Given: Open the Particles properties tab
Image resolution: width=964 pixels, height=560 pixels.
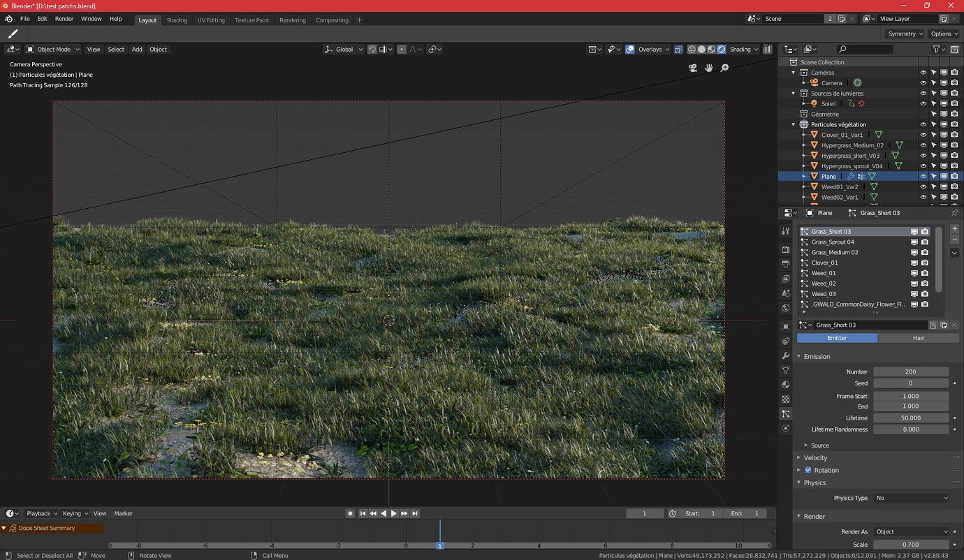Looking at the screenshot, I should (x=786, y=414).
